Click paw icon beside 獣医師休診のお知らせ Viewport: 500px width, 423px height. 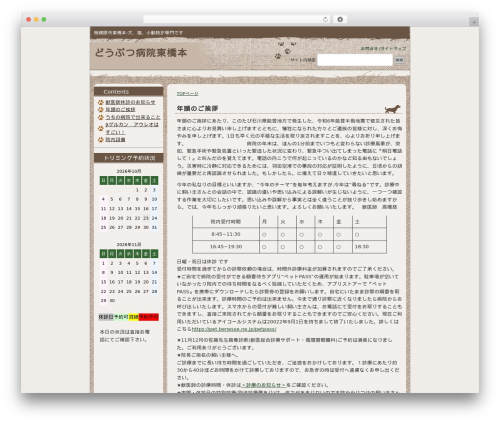click(x=101, y=102)
